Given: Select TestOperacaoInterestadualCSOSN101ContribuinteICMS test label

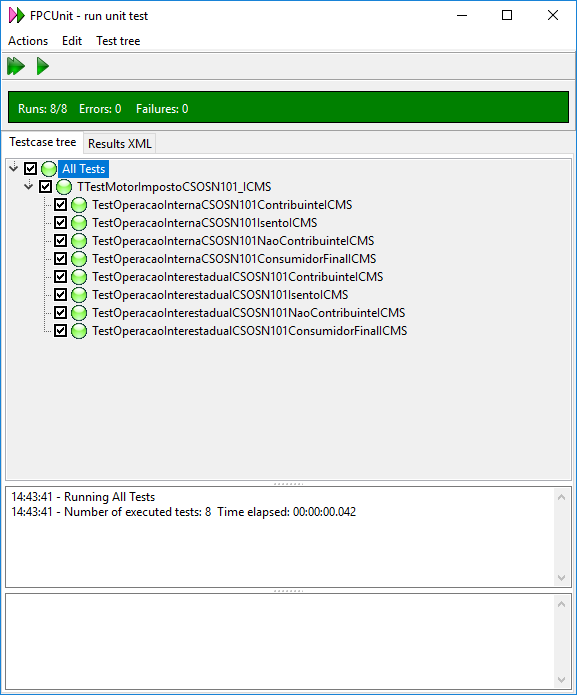Looking at the screenshot, I should 238,277.
